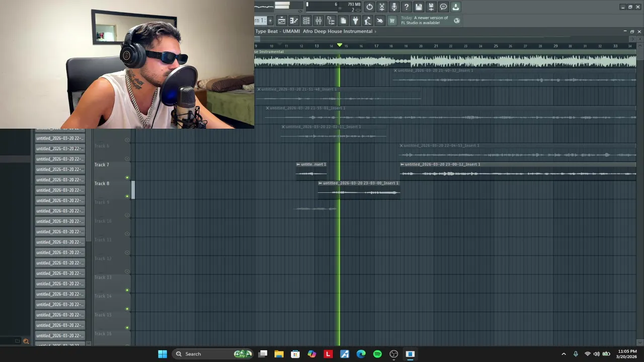Show hidden tray icons chevron
Screen dimensions: 644x362
tap(563, 354)
